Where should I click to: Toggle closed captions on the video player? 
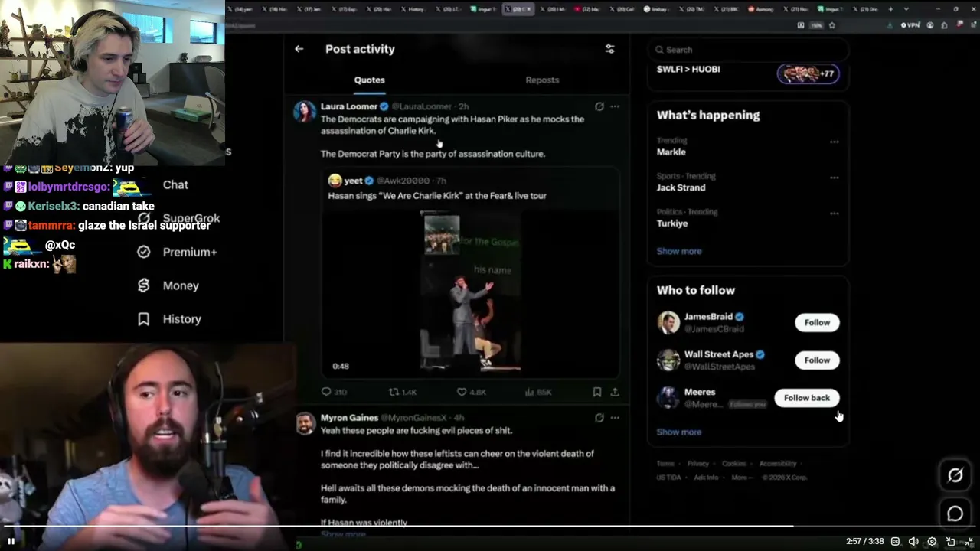click(x=895, y=541)
